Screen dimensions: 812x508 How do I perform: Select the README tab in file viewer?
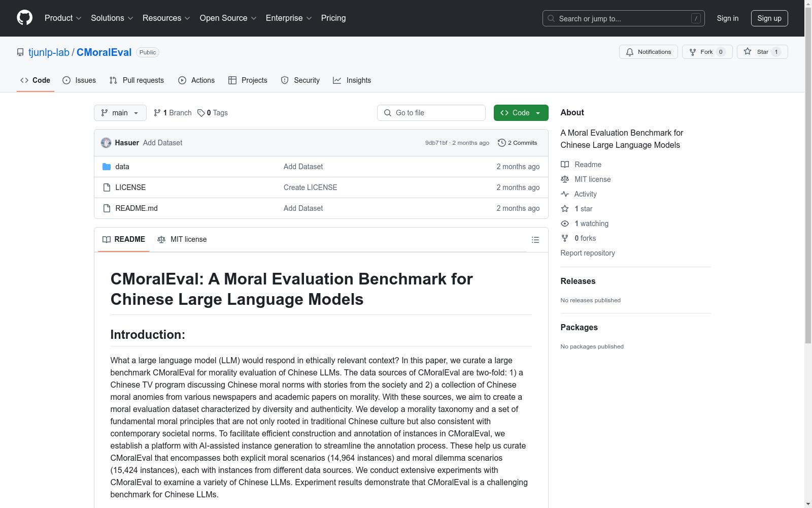point(124,239)
